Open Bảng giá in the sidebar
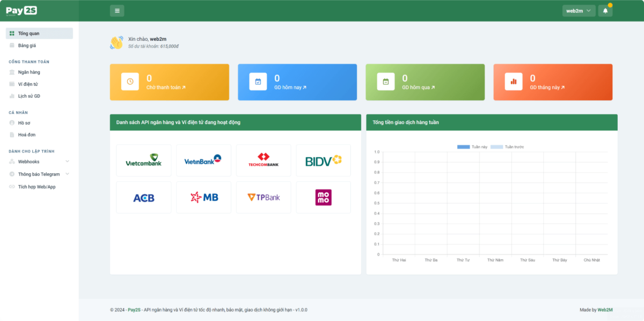The image size is (644, 321). [x=27, y=46]
